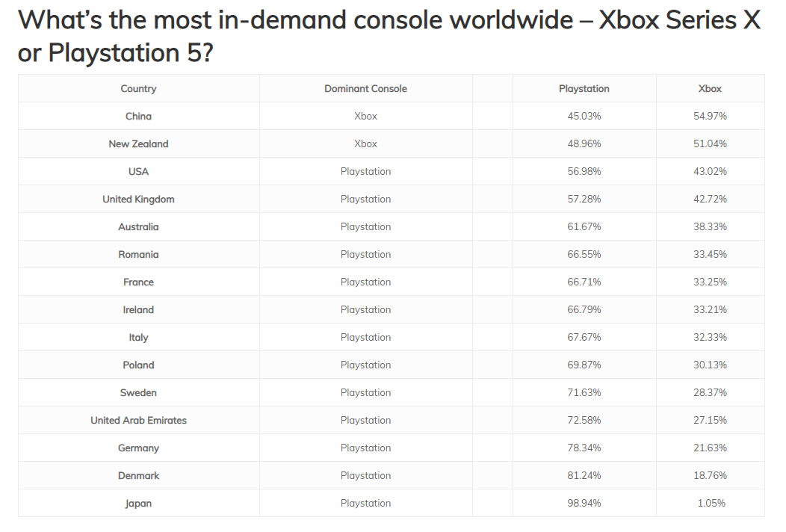The width and height of the screenshot is (786, 532).
Task: Click the United Kingdom row label
Action: (x=138, y=199)
